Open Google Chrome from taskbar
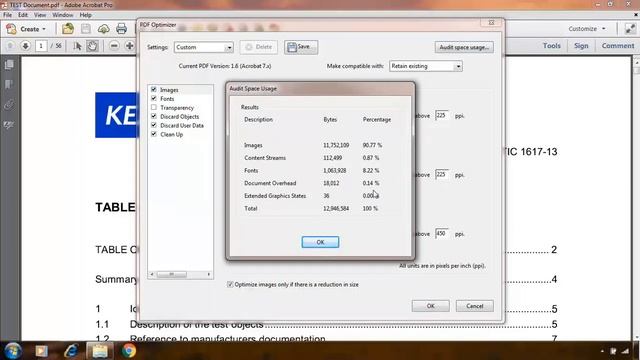Image resolution: width=640 pixels, height=360 pixels. coord(129,351)
